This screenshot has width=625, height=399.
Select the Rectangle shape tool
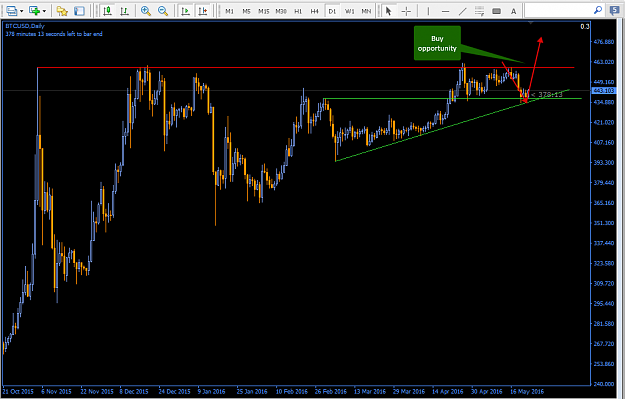[x=497, y=11]
